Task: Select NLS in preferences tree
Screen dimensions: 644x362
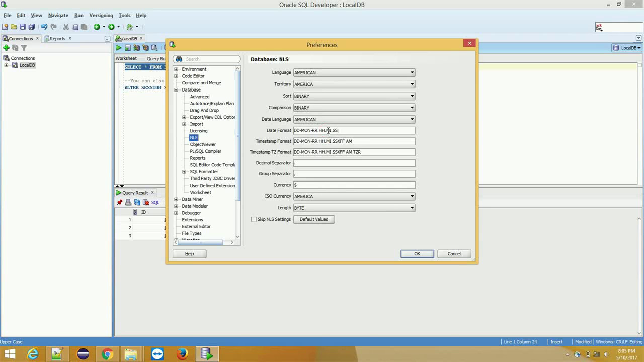Action: [194, 138]
